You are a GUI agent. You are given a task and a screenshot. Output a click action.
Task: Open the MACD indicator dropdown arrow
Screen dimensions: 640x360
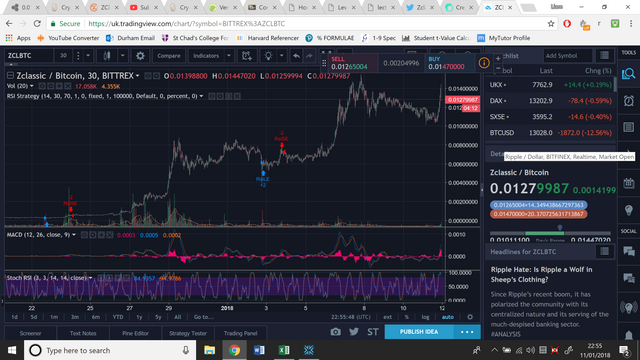(x=74, y=235)
